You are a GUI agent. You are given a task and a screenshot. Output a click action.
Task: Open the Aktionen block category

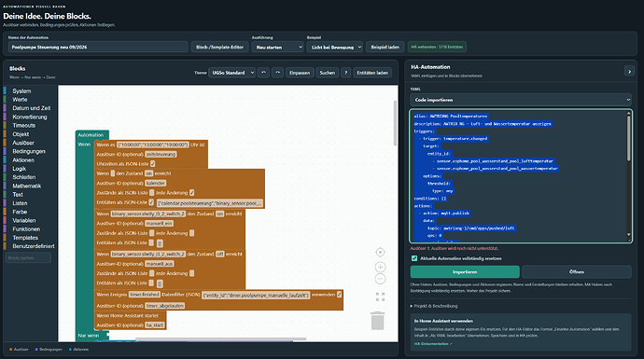coord(23,160)
